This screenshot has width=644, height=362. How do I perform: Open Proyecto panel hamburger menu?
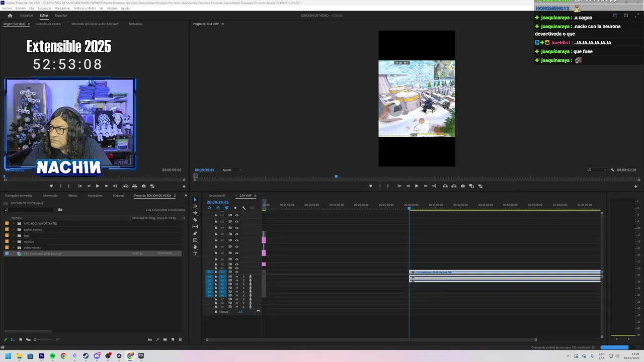[175, 196]
